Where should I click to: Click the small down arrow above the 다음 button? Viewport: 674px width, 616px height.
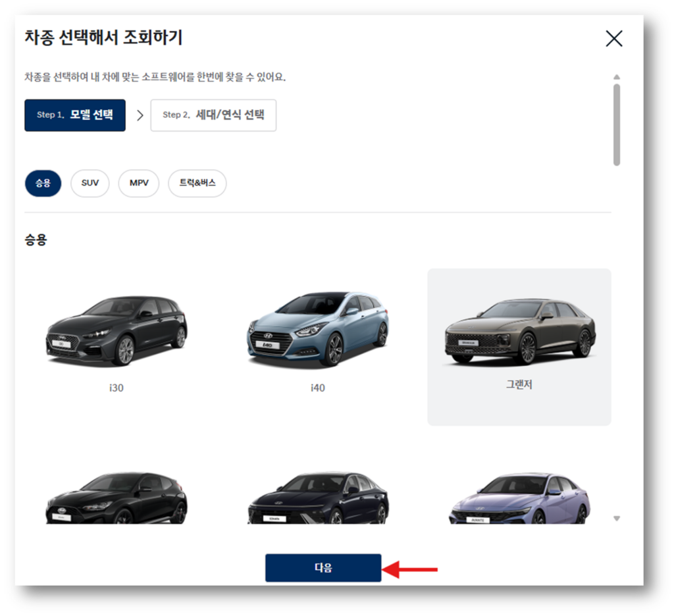click(617, 518)
